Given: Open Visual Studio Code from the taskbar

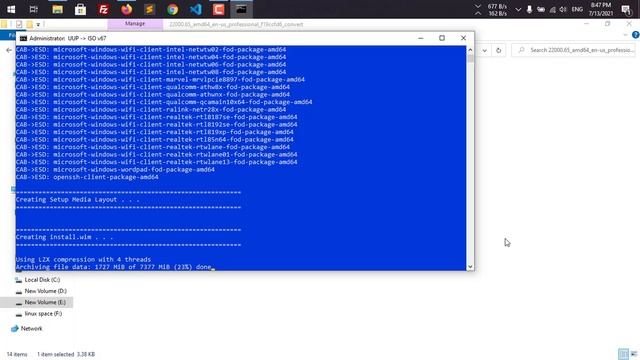Looking at the screenshot, I should pyautogui.click(x=196, y=9).
